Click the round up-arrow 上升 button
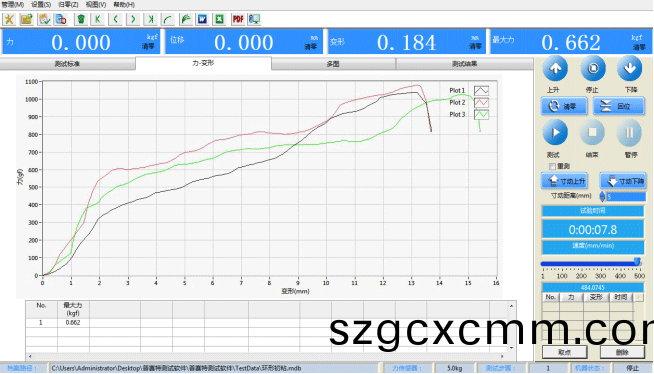Screen dimensions: 654x374 [555, 69]
